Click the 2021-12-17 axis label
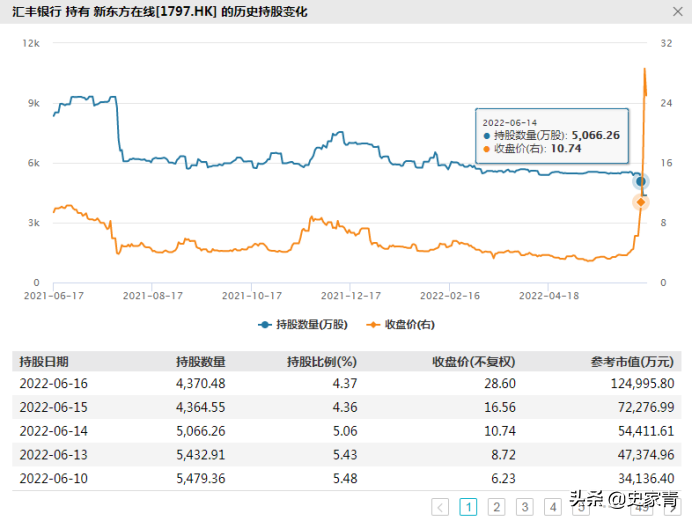 tap(350, 296)
